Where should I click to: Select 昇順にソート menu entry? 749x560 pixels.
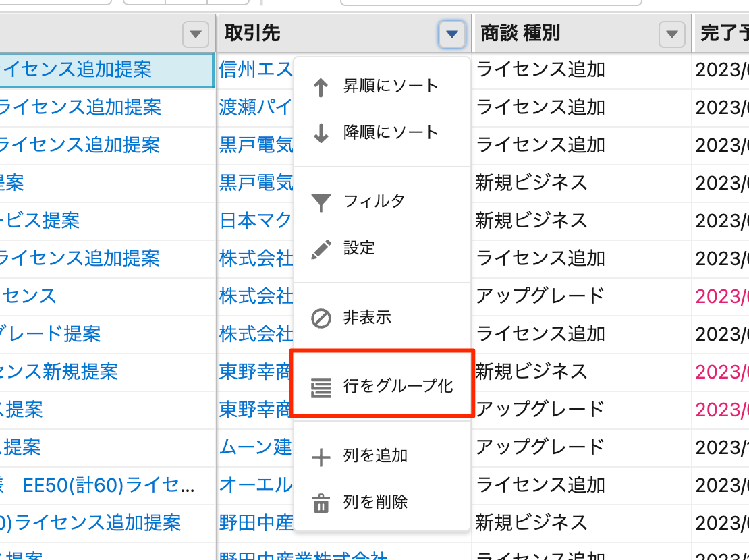click(x=391, y=86)
